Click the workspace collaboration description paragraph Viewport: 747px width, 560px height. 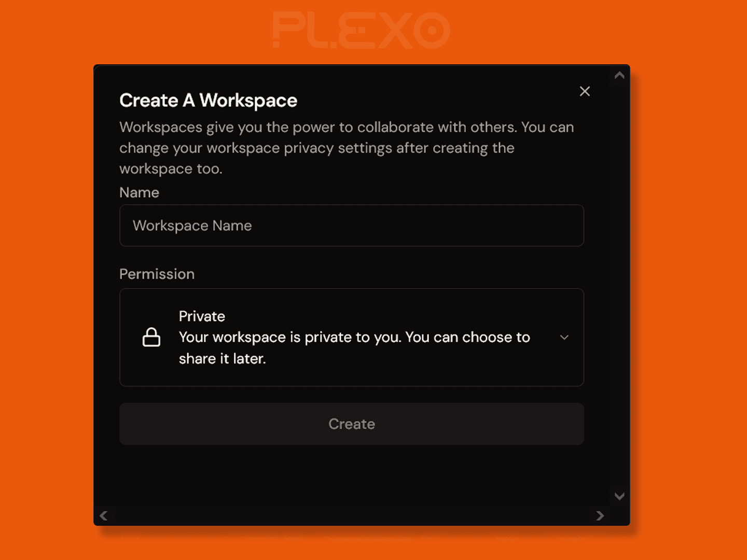click(x=347, y=148)
